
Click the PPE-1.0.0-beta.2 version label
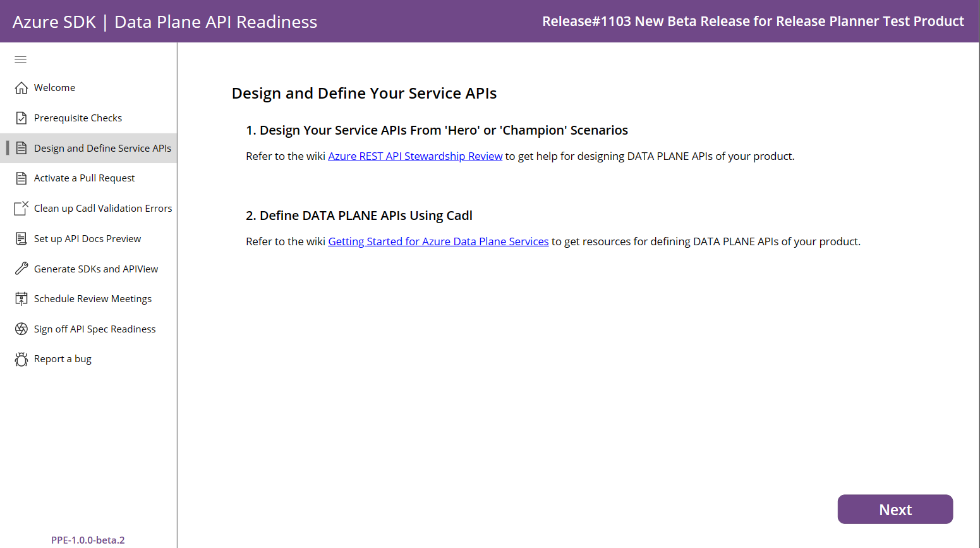pyautogui.click(x=88, y=540)
